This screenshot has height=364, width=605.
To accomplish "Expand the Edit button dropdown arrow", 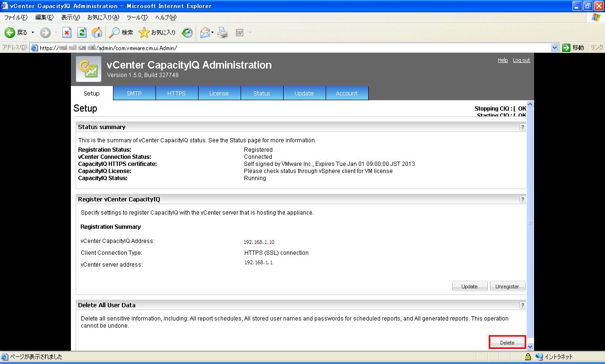I will 250,33.
